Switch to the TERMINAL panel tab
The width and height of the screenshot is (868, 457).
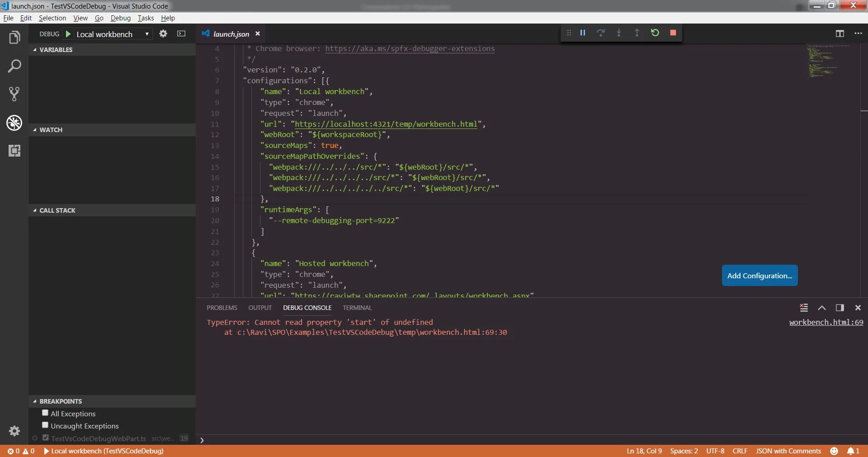pyautogui.click(x=357, y=308)
